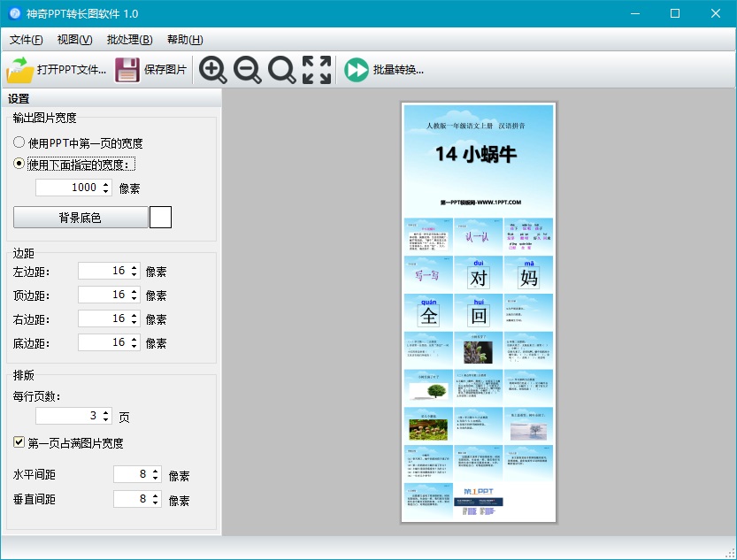Select 使用下面指定的宽度 radio option
The height and width of the screenshot is (560, 737).
click(17, 163)
